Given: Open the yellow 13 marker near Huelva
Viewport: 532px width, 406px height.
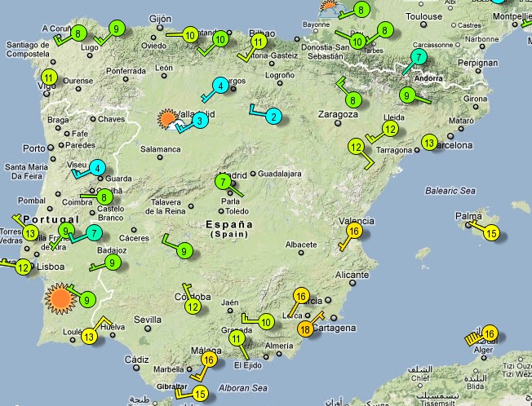Looking at the screenshot, I should click(x=89, y=337).
